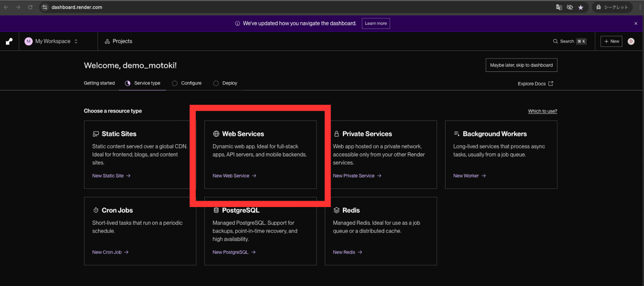The width and height of the screenshot is (644, 286).
Task: Click the Web Services globe icon
Action: click(x=216, y=134)
